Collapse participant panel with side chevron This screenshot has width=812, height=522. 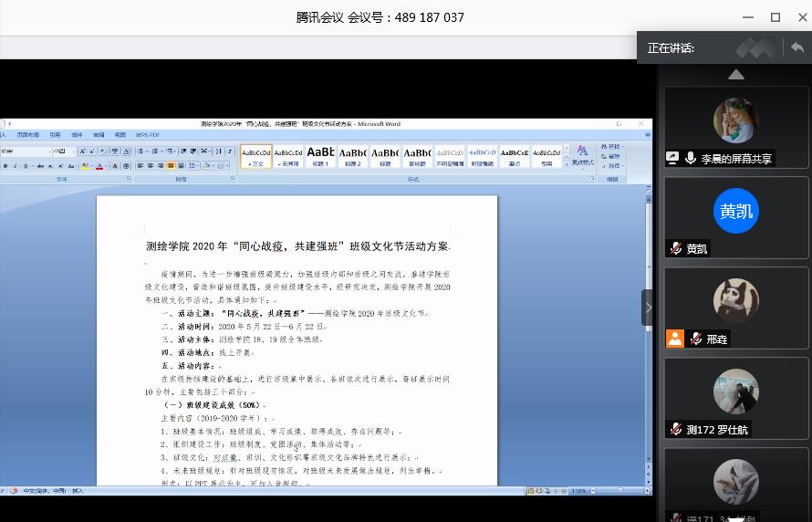[648, 308]
